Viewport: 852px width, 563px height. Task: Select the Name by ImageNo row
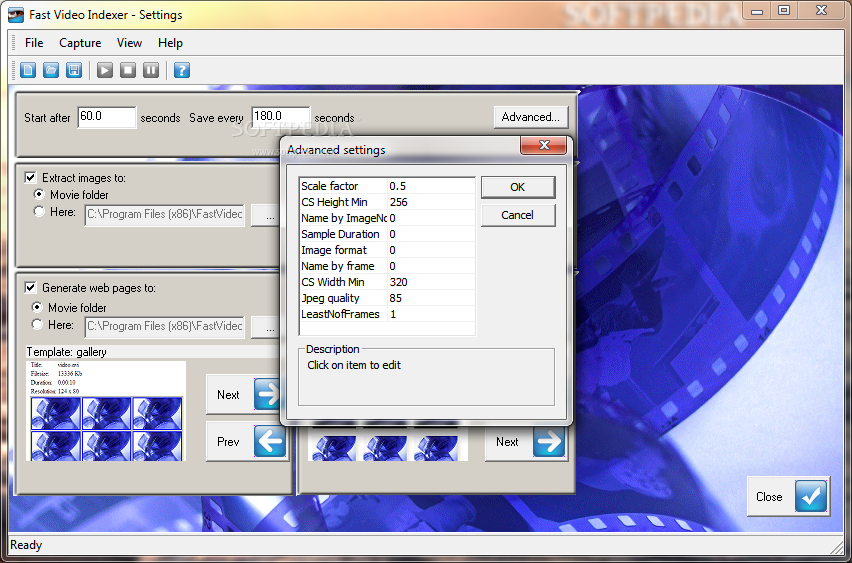[x=387, y=218]
